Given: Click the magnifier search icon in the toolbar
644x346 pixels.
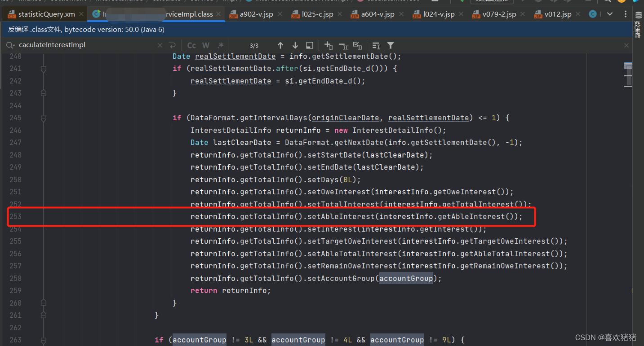Looking at the screenshot, I should coord(608,2).
